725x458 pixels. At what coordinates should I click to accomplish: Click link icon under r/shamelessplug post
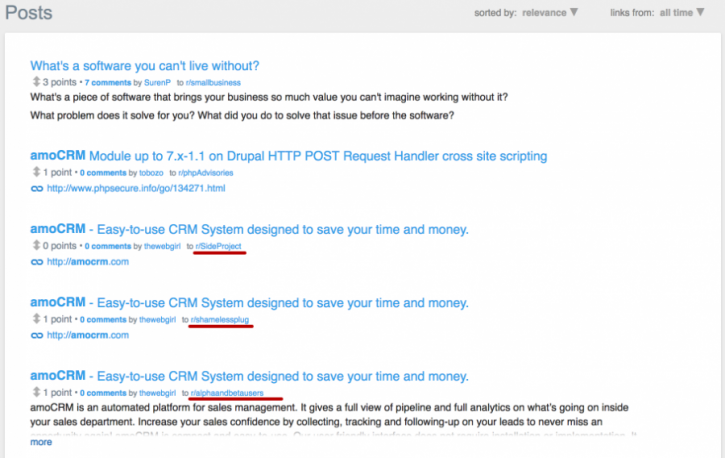tap(37, 336)
